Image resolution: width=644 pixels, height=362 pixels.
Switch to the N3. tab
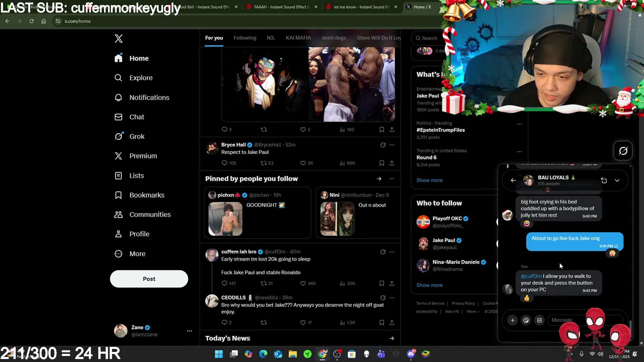tap(271, 38)
